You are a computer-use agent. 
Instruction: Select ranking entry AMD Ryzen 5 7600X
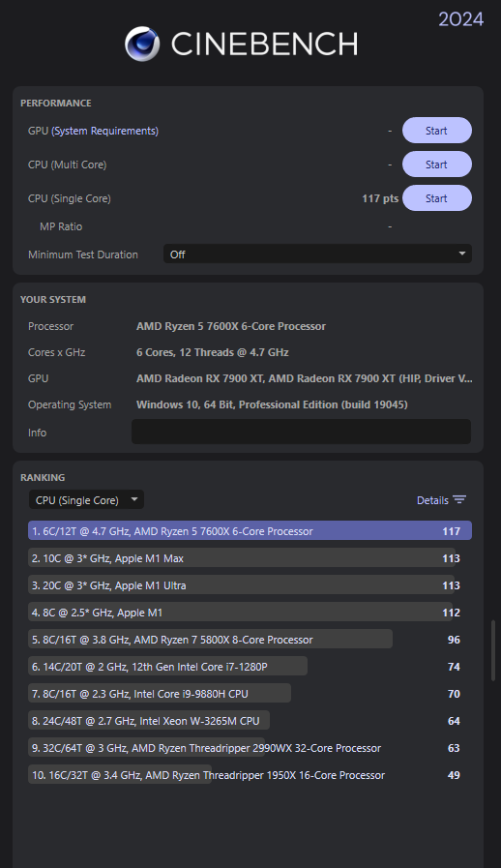coord(250,531)
